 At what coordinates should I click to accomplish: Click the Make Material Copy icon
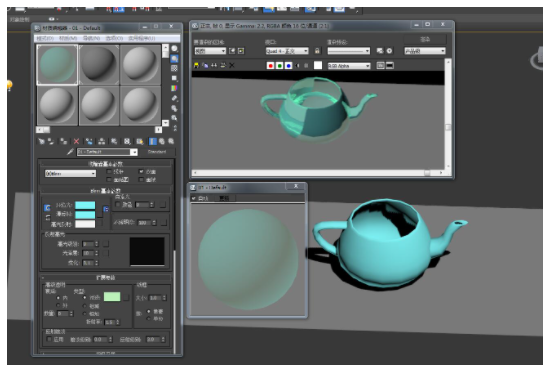click(x=89, y=141)
